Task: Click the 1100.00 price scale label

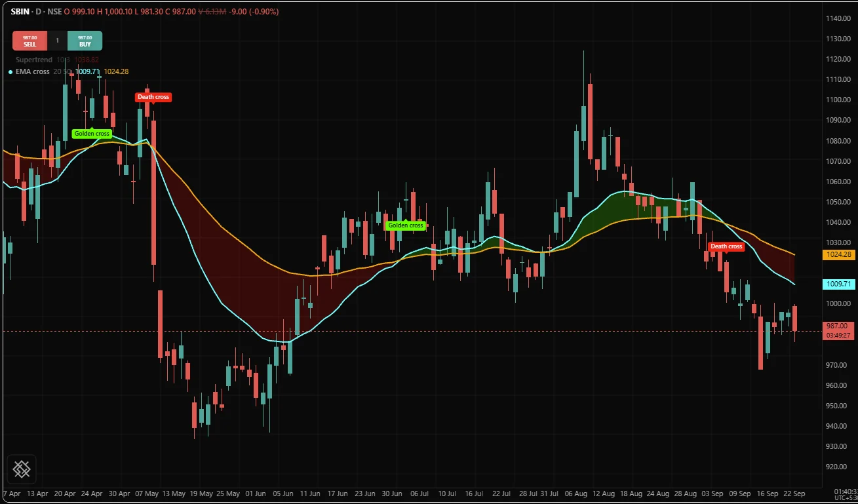Action: point(838,100)
